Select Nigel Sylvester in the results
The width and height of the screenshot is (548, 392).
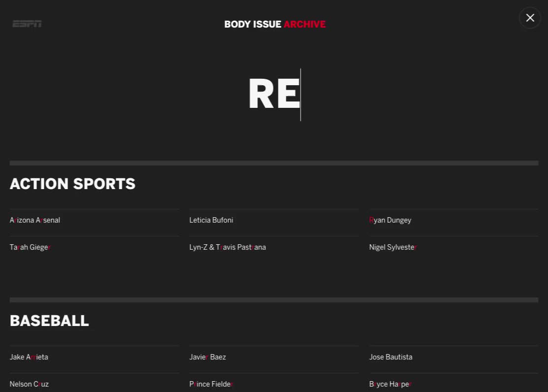pos(393,247)
